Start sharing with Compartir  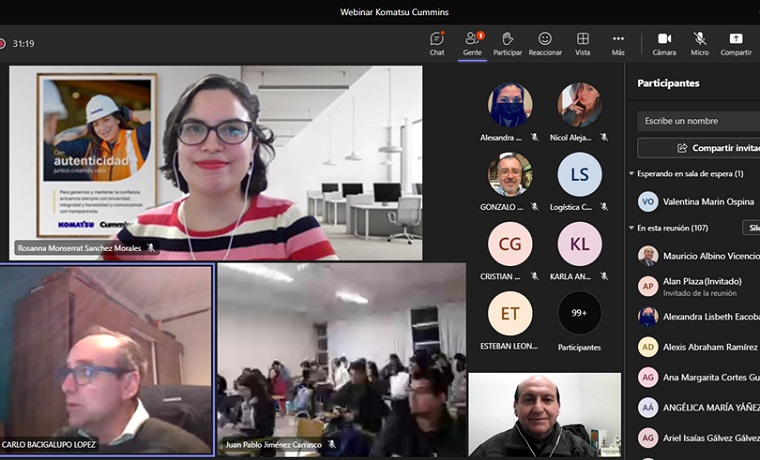click(736, 44)
